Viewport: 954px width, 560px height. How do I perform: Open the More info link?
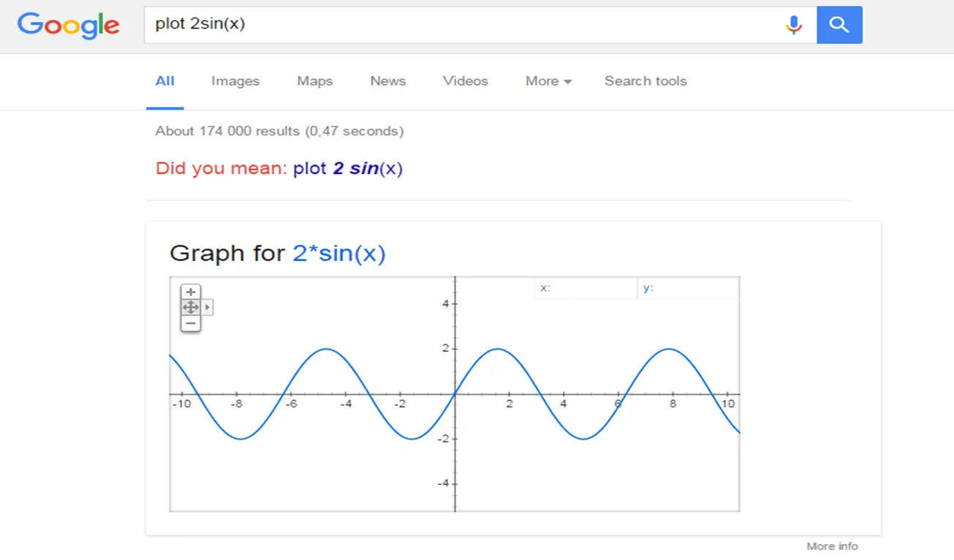(x=832, y=546)
